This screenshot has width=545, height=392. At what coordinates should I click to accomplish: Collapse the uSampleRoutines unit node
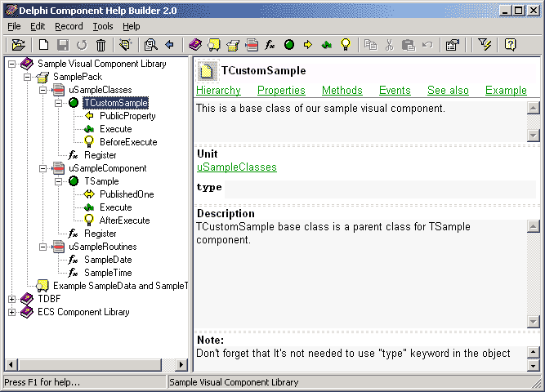[x=43, y=247]
